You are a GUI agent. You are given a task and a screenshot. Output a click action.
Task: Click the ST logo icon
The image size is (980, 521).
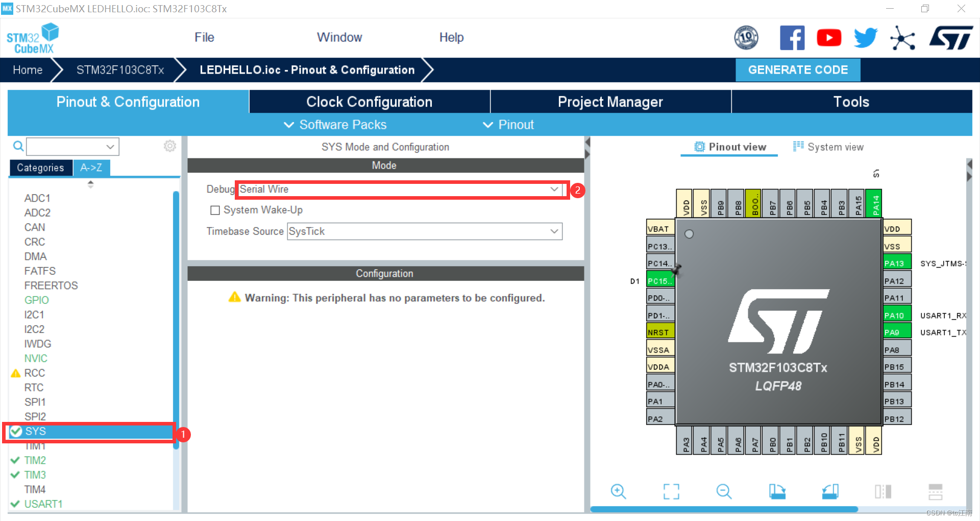pyautogui.click(x=951, y=38)
